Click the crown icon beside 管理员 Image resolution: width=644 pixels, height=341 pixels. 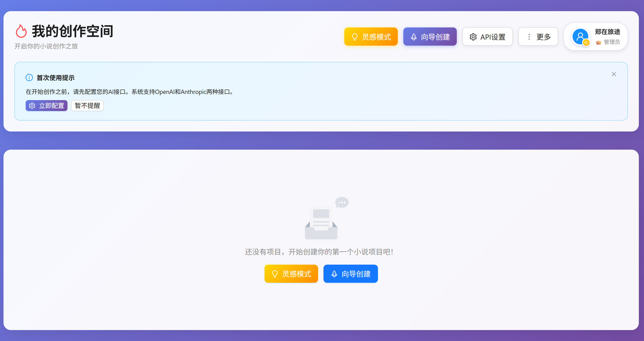(x=598, y=42)
